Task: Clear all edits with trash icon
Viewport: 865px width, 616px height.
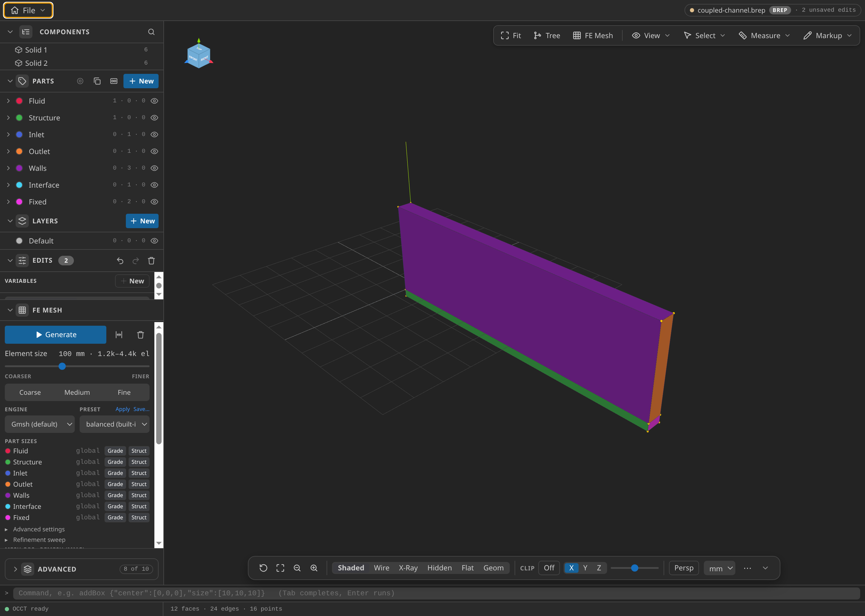Action: [x=151, y=261]
